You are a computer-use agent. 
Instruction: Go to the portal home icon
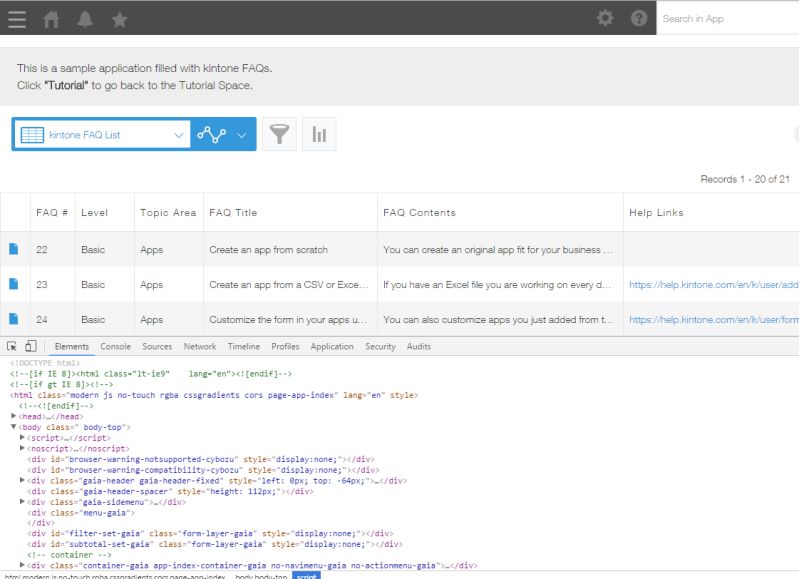pyautogui.click(x=51, y=19)
